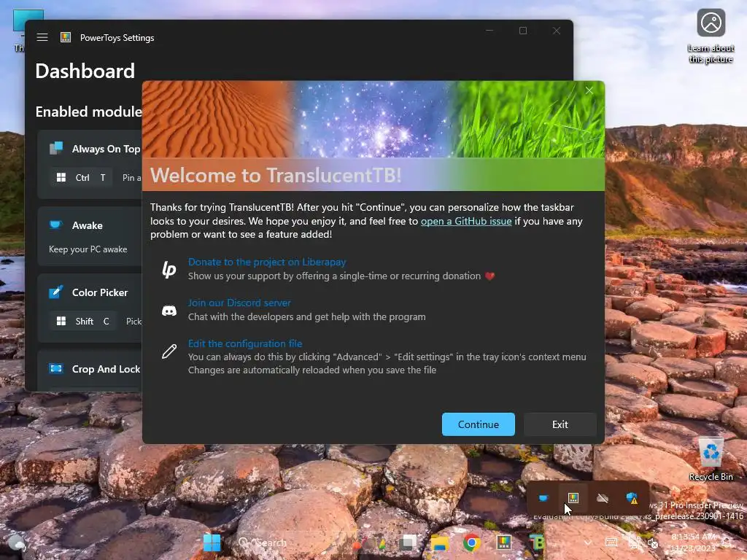Image resolution: width=747 pixels, height=560 pixels.
Task: Click the 'Keep your PC awake' description
Action: (x=88, y=249)
